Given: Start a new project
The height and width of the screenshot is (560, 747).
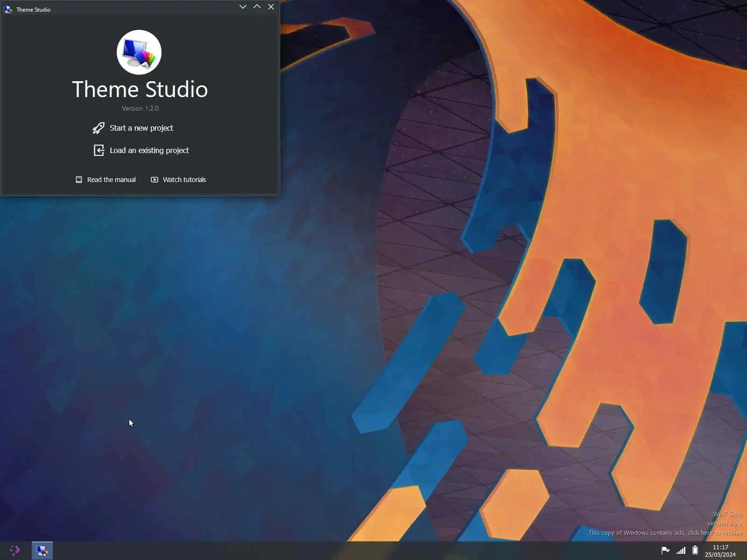Looking at the screenshot, I should coord(141,128).
